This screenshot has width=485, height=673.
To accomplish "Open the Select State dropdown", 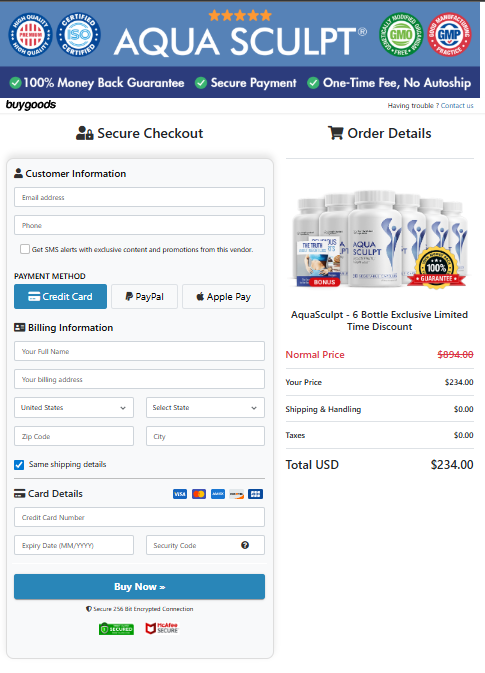I will point(205,407).
